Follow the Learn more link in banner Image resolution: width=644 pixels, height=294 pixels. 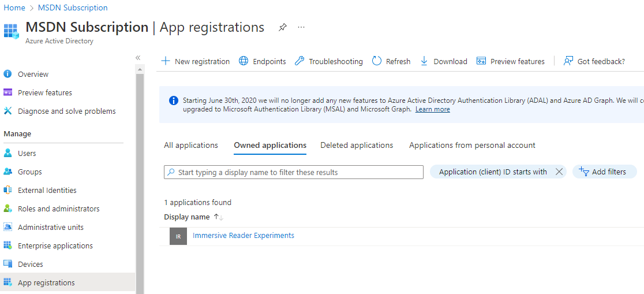point(432,109)
